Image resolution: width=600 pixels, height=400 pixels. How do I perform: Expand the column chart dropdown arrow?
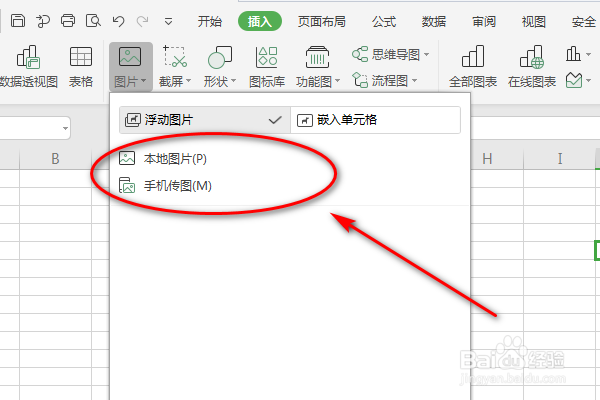pyautogui.click(x=589, y=55)
